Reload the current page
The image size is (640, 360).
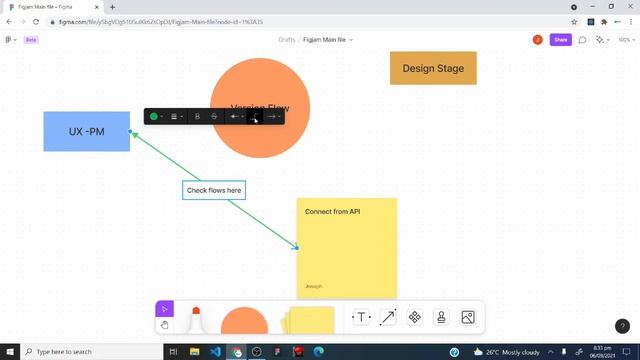tap(36, 22)
